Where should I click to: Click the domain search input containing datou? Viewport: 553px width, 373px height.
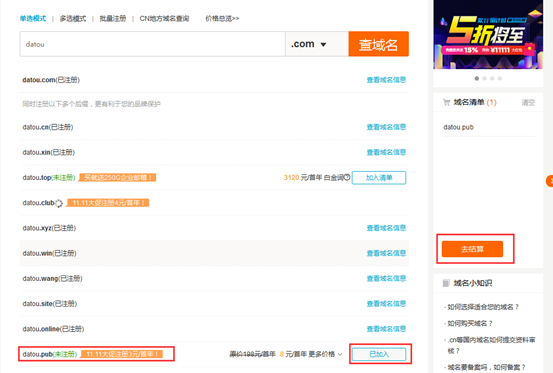point(152,44)
